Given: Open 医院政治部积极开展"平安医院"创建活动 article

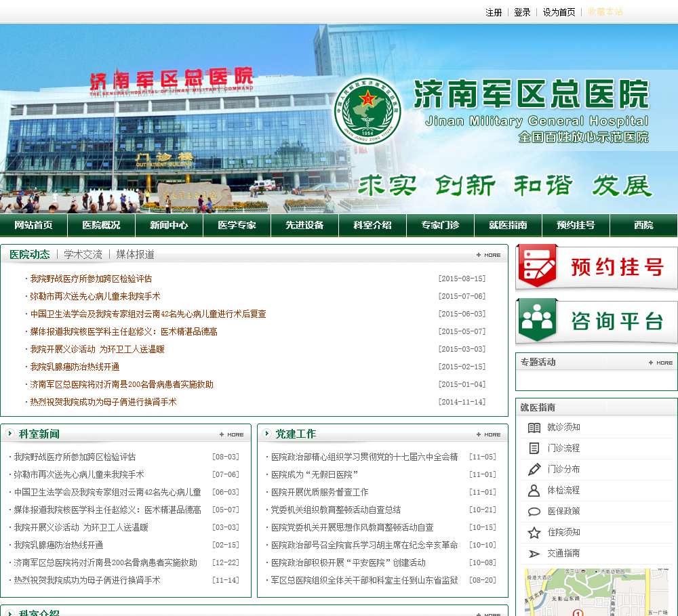Looking at the screenshot, I should point(348,563).
